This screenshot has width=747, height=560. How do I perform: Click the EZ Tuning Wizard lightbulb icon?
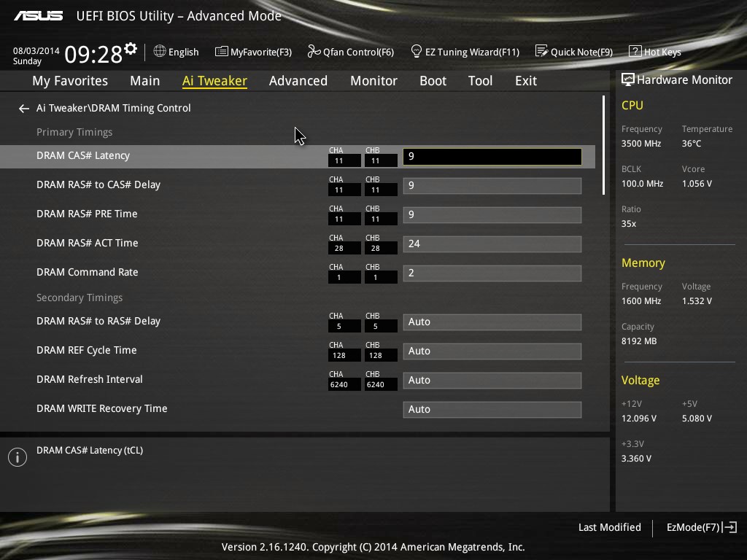point(417,51)
